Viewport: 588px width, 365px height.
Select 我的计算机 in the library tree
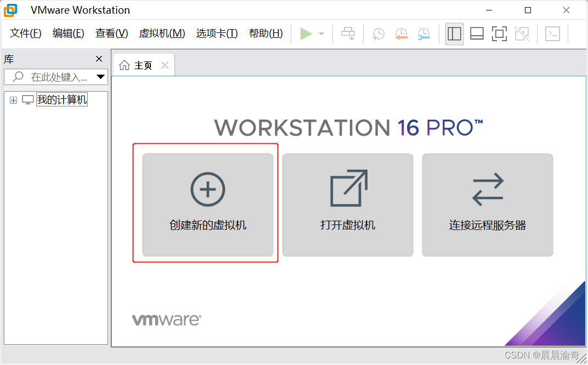click(62, 100)
